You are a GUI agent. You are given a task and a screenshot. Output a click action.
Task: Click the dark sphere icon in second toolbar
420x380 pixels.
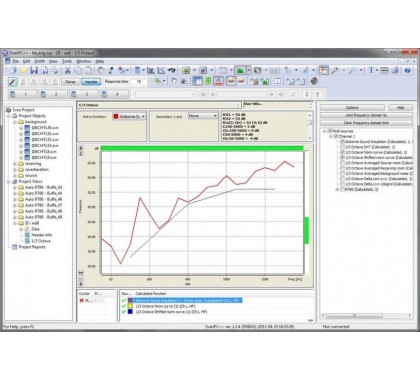click(314, 81)
